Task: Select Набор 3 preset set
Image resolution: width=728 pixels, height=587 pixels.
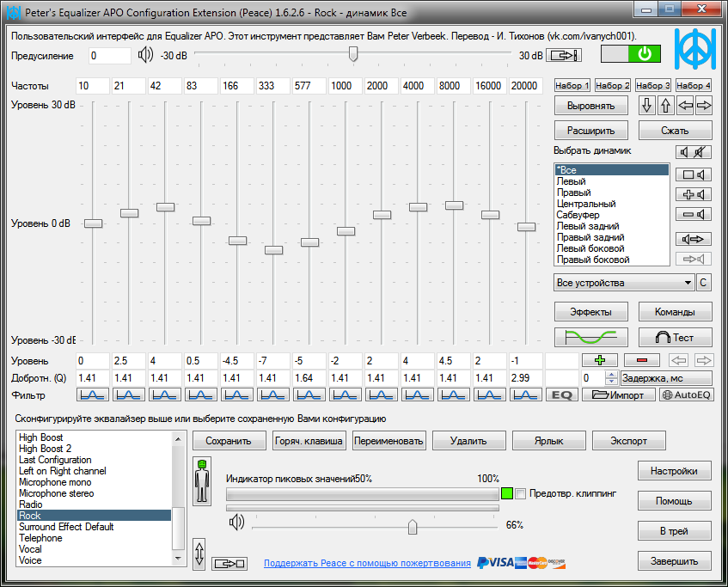Action: point(652,85)
